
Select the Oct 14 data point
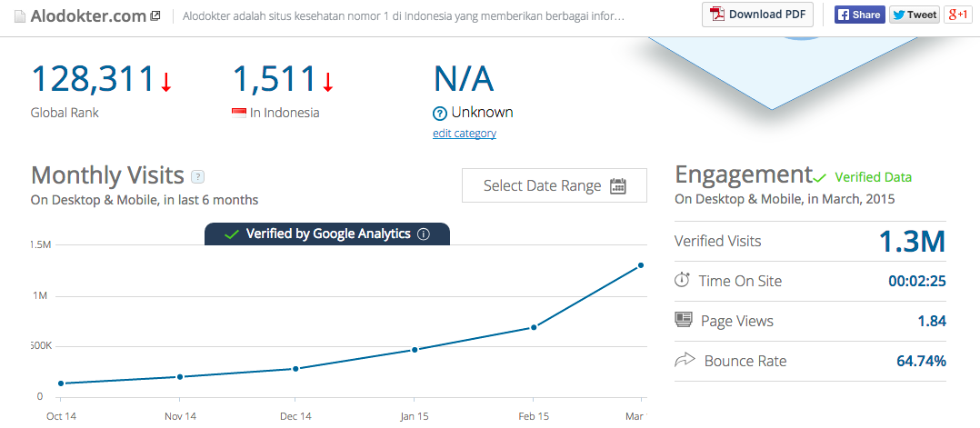click(x=61, y=383)
